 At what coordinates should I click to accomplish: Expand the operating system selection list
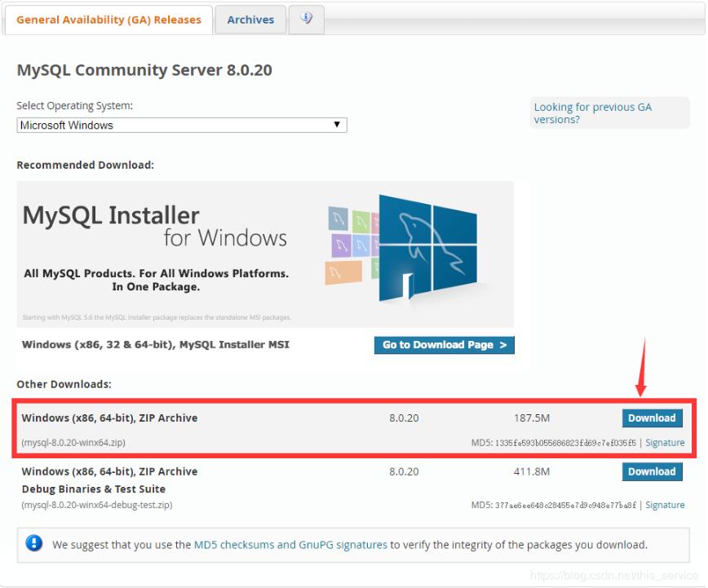point(181,125)
